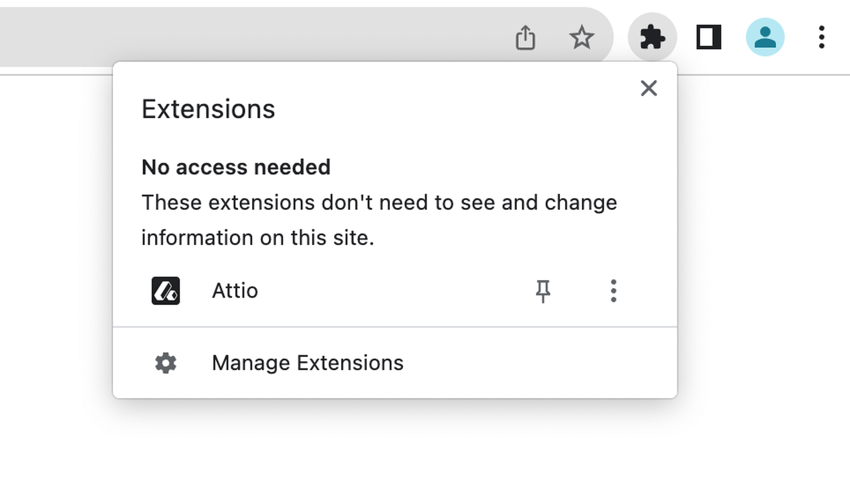Image resolution: width=850 pixels, height=504 pixels.
Task: Launch the Attio extension by its name
Action: (235, 291)
